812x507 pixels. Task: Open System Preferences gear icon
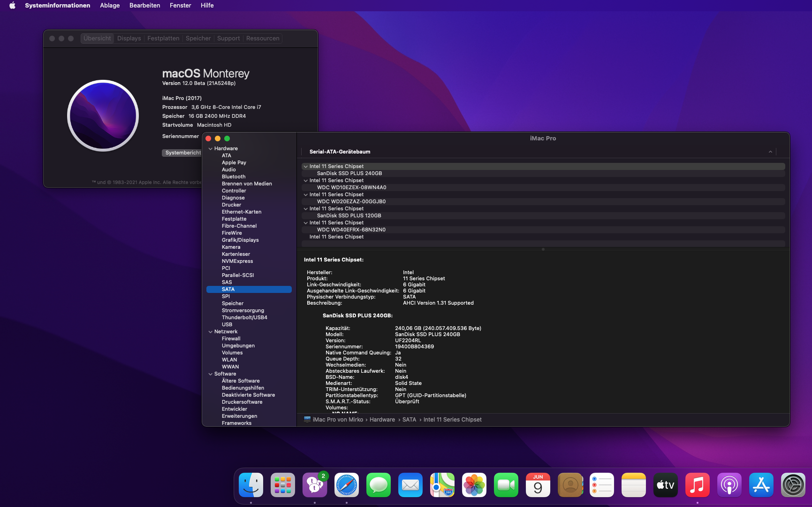793,485
